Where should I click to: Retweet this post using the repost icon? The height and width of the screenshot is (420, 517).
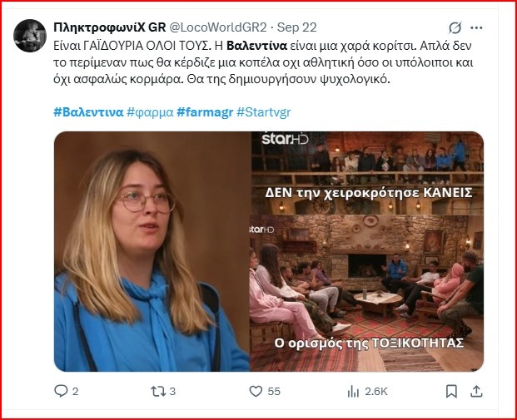[x=158, y=392]
